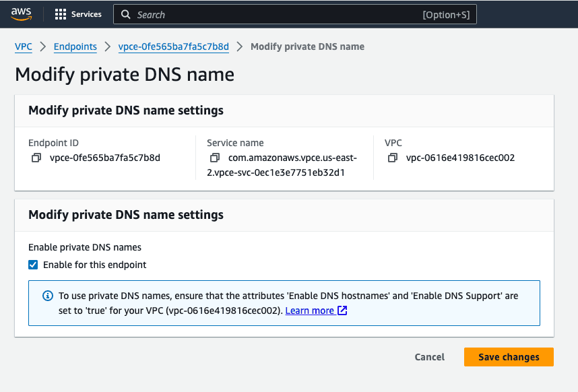Viewport: 578px width, 392px height.
Task: Copy the VPC ID using its copy icon
Action: (x=393, y=158)
